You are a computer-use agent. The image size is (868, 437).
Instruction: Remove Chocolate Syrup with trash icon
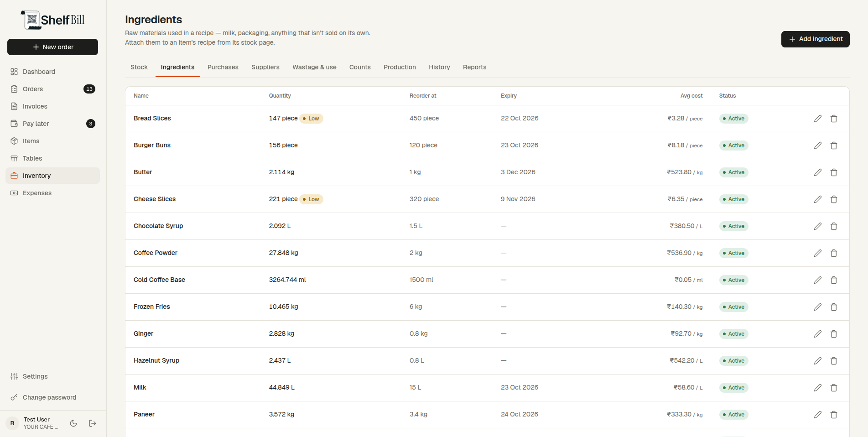[x=834, y=226]
